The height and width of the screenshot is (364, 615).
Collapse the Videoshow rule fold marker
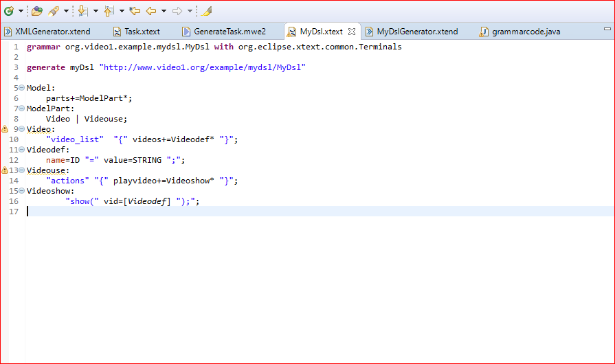coord(22,191)
